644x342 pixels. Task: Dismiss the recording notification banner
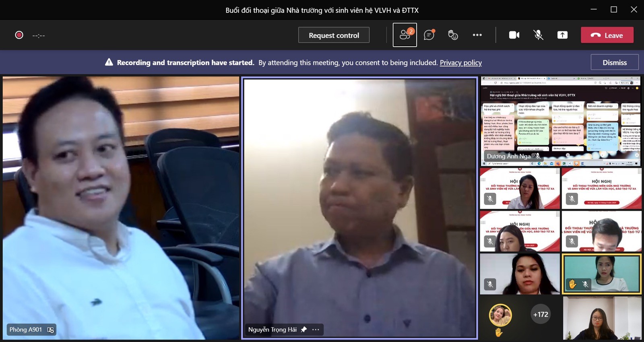(614, 62)
